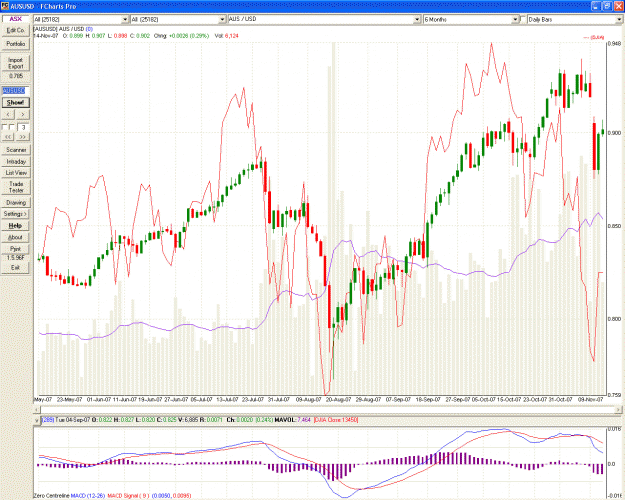
Task: Open Import Export
Action: click(x=16, y=63)
